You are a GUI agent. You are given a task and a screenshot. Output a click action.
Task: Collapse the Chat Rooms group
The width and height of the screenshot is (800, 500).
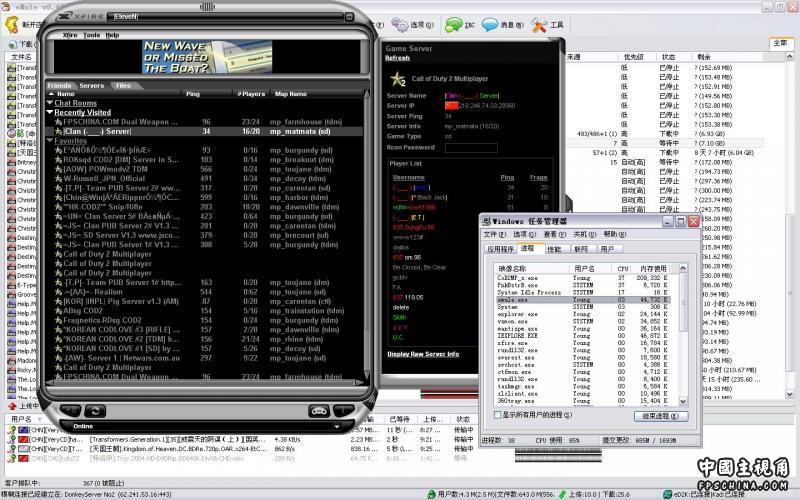click(x=49, y=103)
